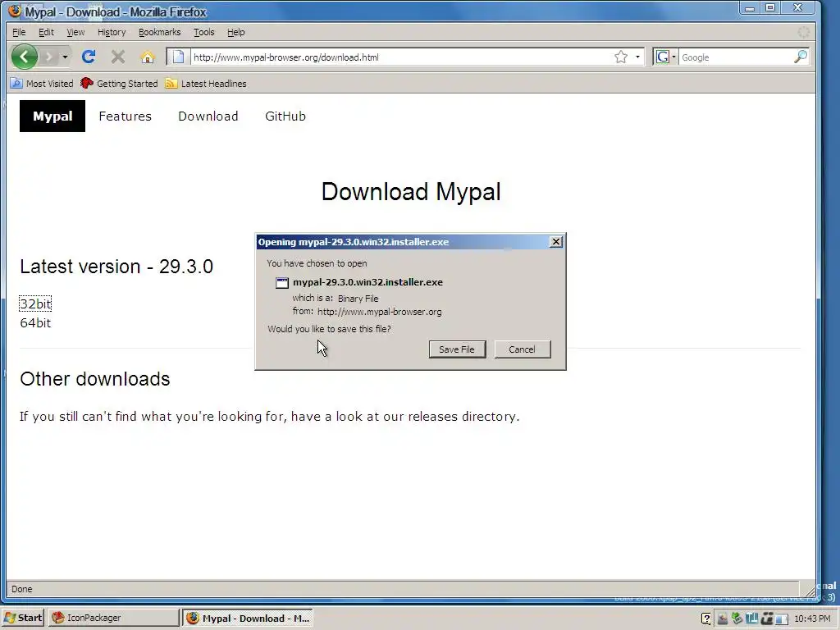
Task: Click the Firefox icon in the title bar
Action: (15, 10)
